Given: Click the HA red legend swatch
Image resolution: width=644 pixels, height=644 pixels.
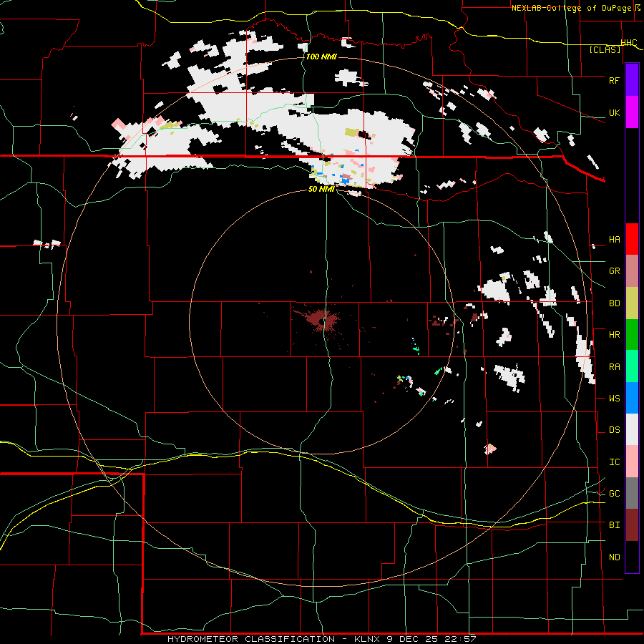Looking at the screenshot, I should (632, 239).
